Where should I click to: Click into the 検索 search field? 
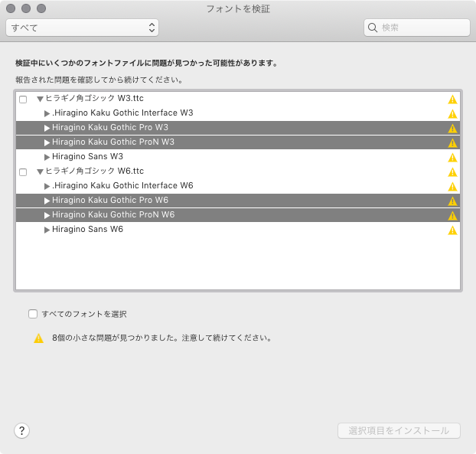417,28
